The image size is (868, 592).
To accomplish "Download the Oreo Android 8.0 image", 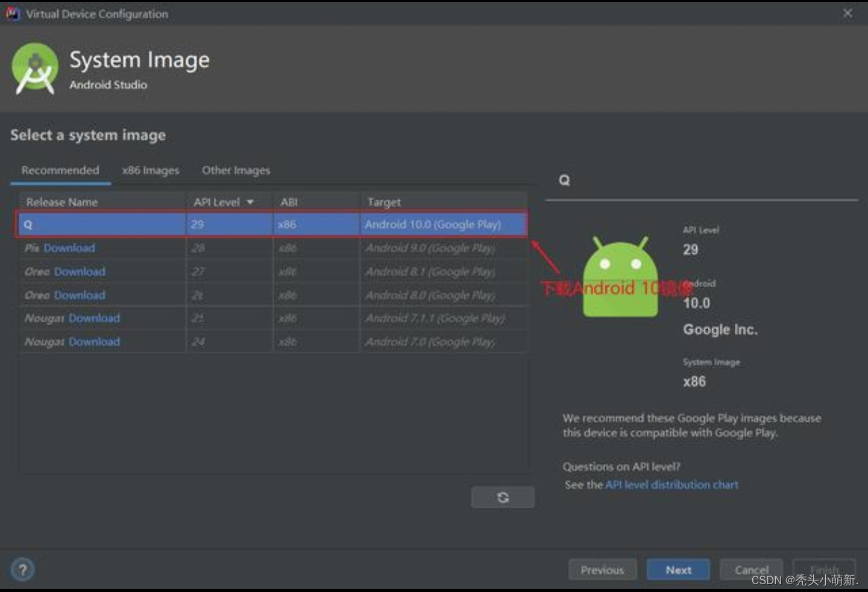I will (x=80, y=295).
